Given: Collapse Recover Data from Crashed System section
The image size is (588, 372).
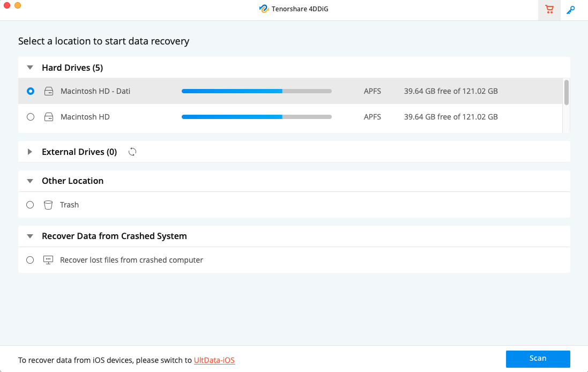Looking at the screenshot, I should pos(31,236).
